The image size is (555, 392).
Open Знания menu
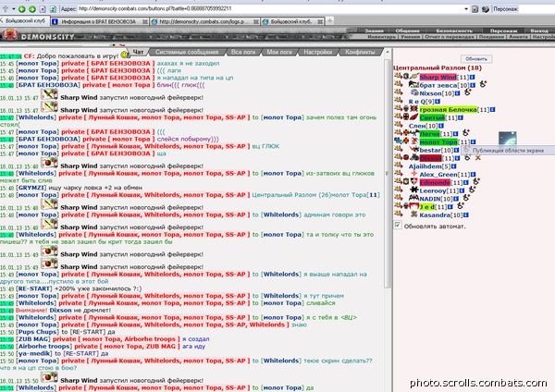coord(374,31)
